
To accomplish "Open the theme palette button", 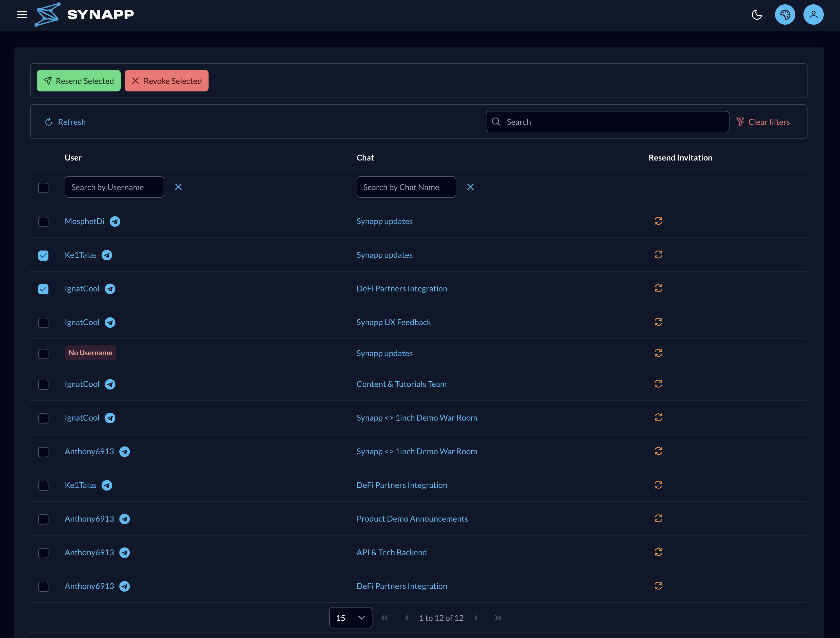I will (x=785, y=15).
